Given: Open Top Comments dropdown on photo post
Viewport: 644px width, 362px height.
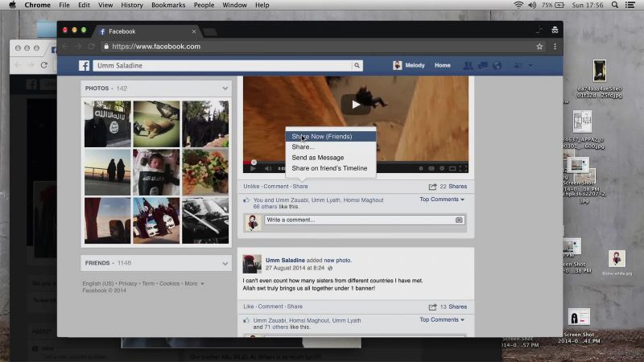Looking at the screenshot, I should (x=441, y=319).
